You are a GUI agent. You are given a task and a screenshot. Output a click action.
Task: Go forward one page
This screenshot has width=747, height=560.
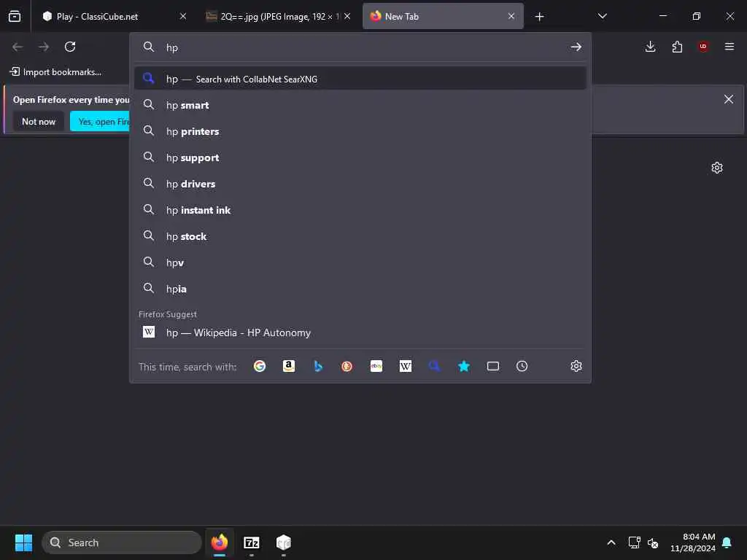pyautogui.click(x=44, y=47)
